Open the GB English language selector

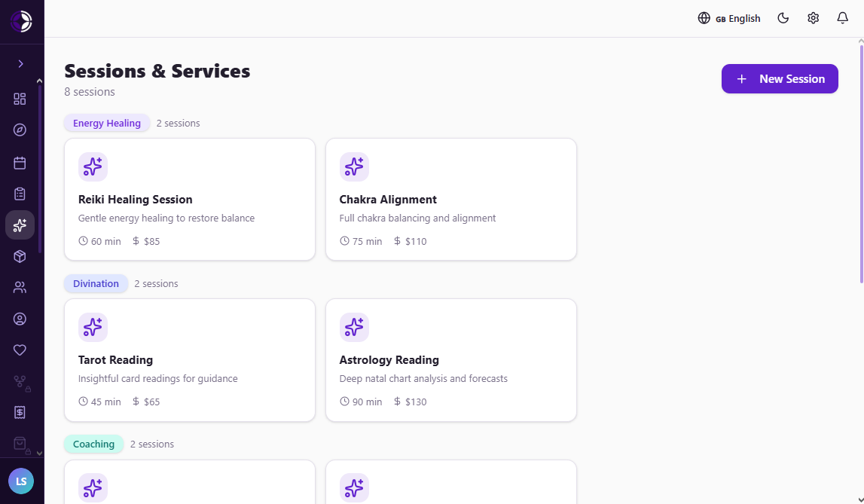pos(737,19)
